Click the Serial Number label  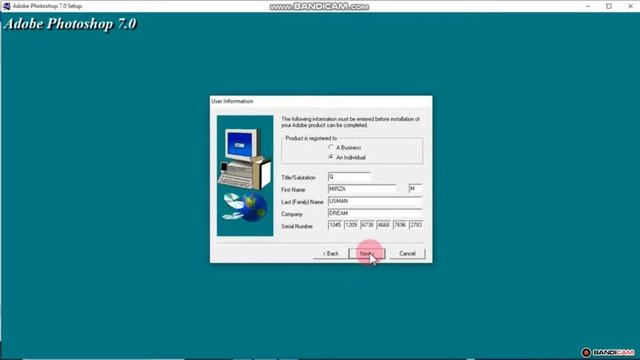(x=297, y=226)
